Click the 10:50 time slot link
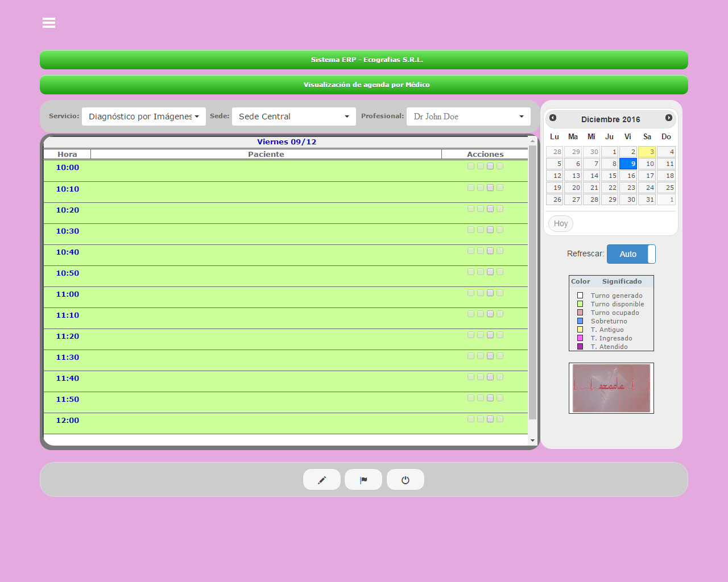728x582 pixels. [68, 273]
